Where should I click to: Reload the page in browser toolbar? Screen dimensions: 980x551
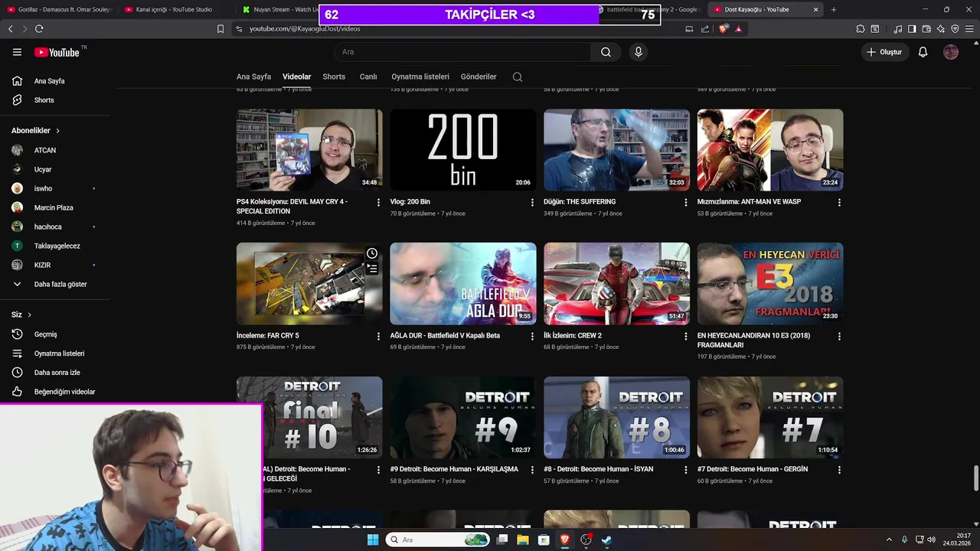point(39,28)
